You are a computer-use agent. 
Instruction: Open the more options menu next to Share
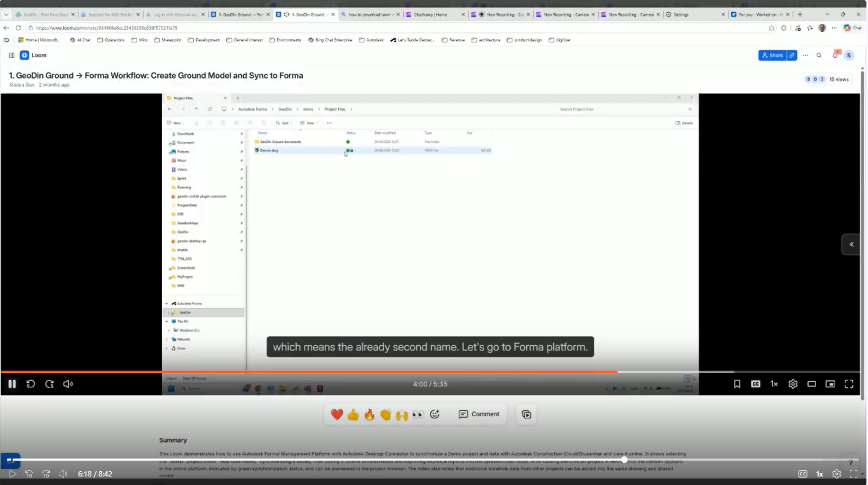(805, 55)
